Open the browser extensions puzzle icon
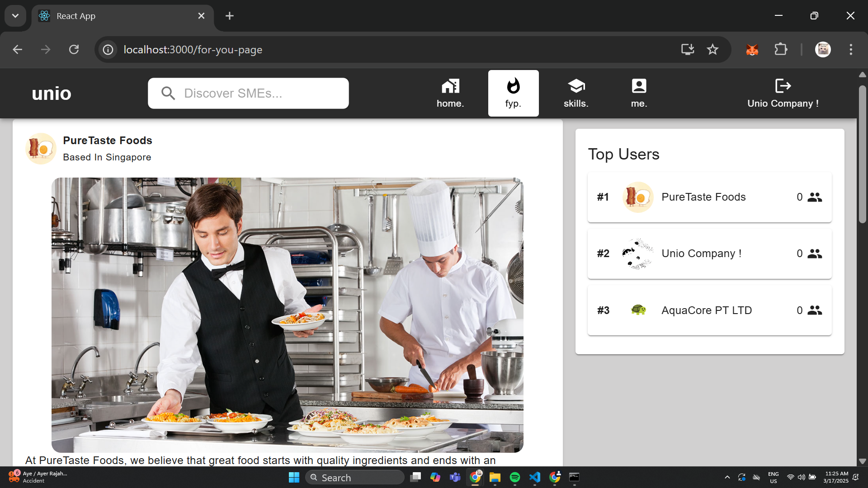Viewport: 868px width, 488px height. (781, 50)
